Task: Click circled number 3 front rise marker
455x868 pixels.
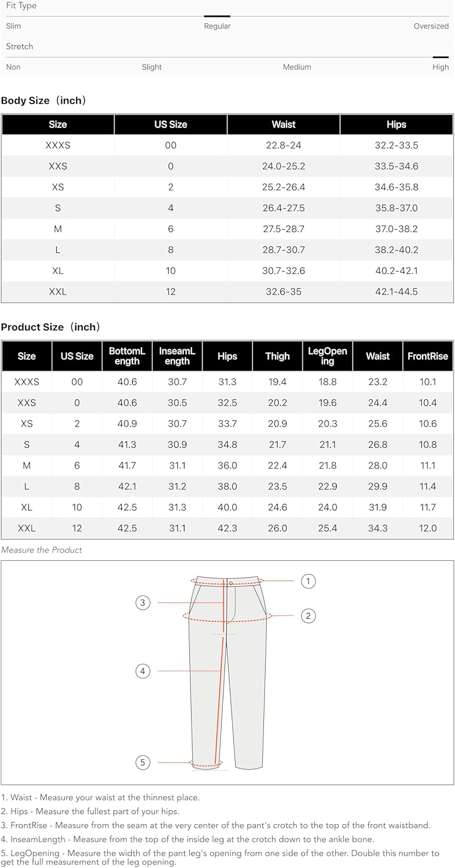Action: click(143, 603)
